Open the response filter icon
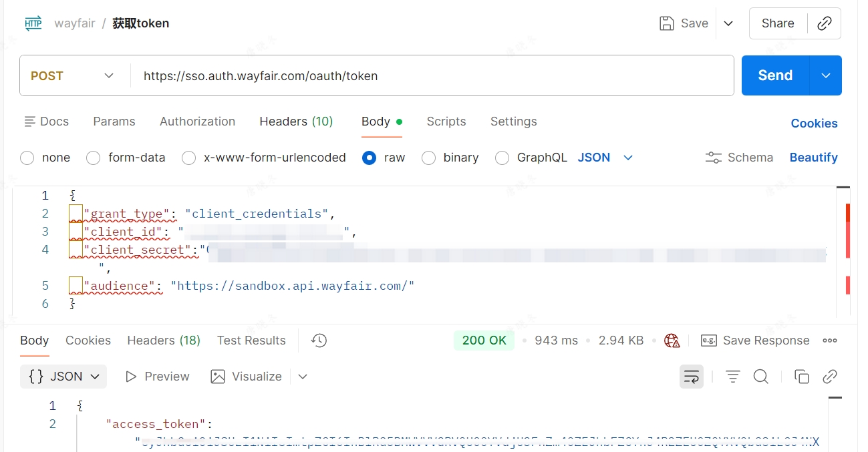The width and height of the screenshot is (868, 452). [x=732, y=377]
